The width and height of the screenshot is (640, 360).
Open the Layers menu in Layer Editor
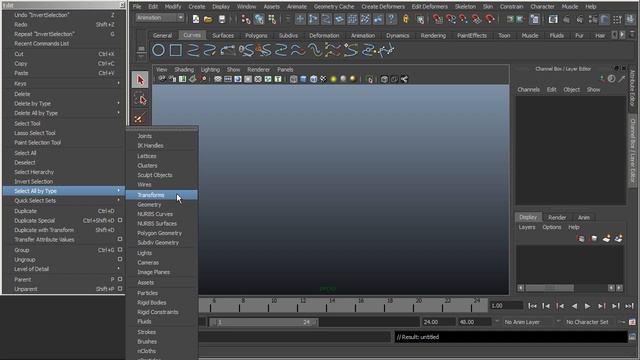527,227
